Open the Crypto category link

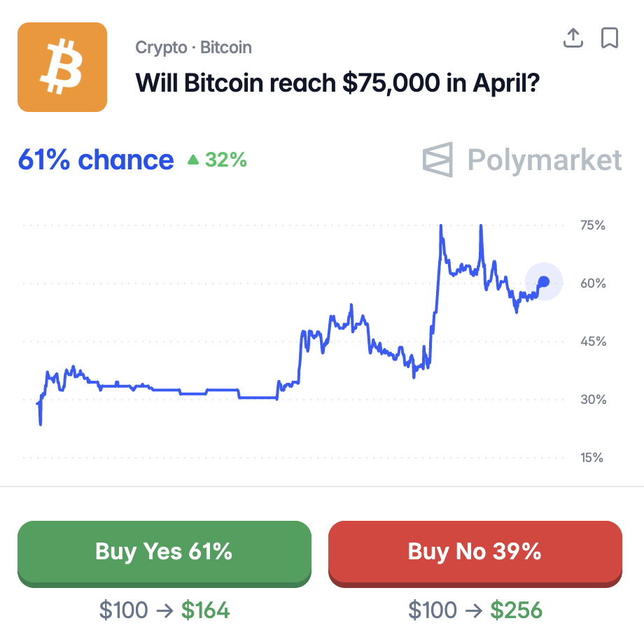(161, 48)
